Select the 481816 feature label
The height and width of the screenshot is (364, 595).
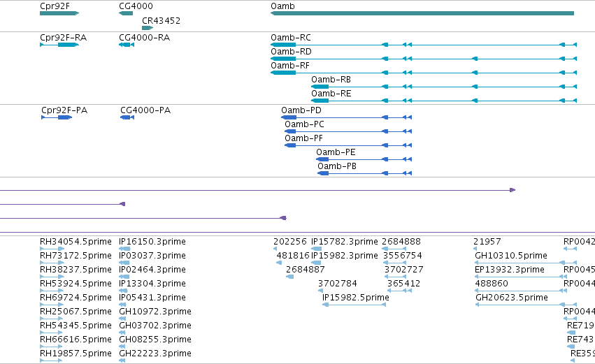coord(293,256)
